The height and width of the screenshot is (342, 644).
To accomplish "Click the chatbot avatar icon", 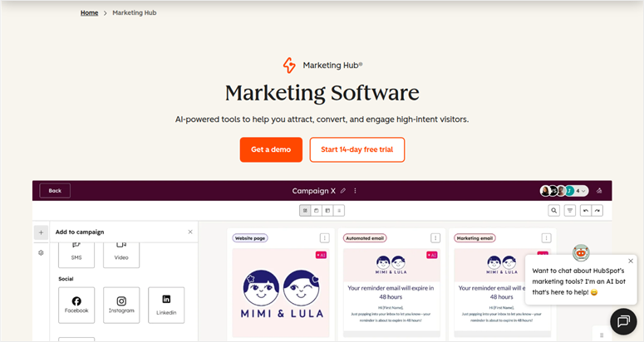I will pos(581,252).
